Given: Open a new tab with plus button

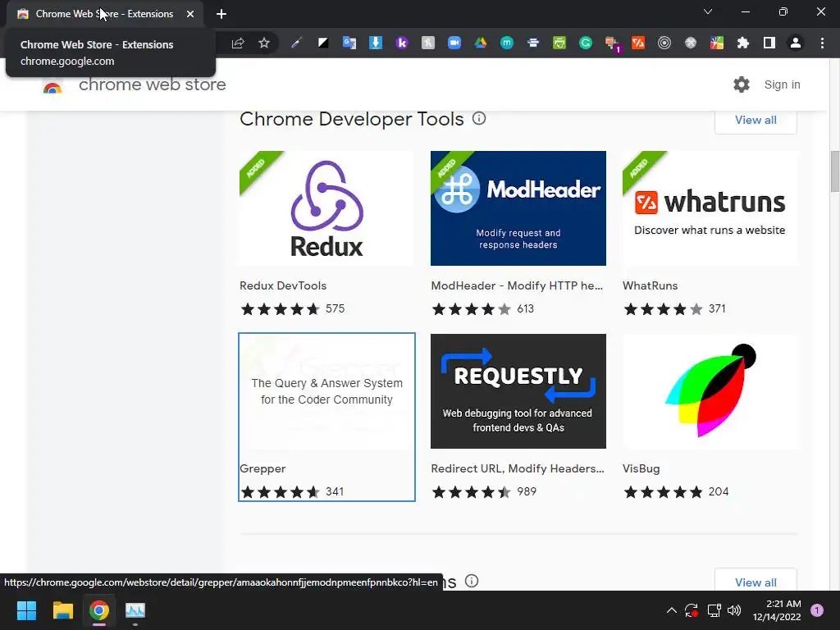Looking at the screenshot, I should pos(221,14).
